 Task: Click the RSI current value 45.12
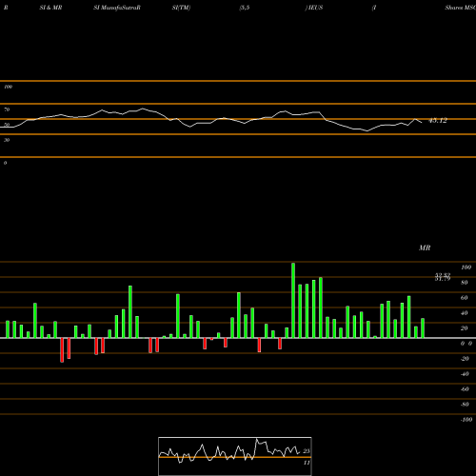(x=438, y=121)
